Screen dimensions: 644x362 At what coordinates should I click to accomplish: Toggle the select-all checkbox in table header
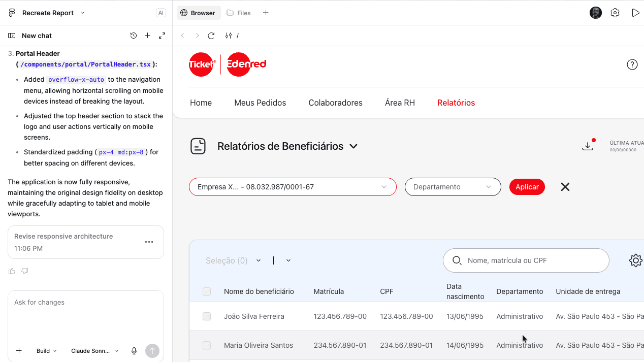pos(207,291)
